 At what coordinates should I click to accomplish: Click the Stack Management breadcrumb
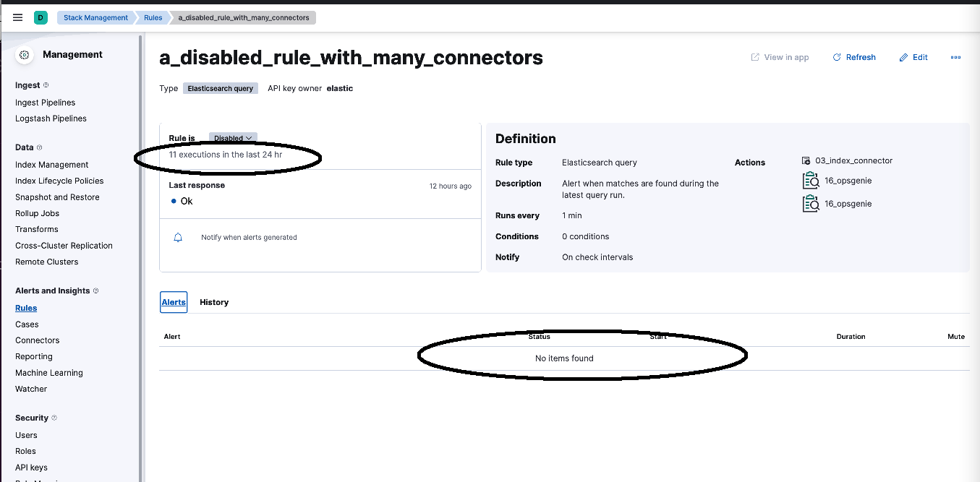pyautogui.click(x=95, y=17)
